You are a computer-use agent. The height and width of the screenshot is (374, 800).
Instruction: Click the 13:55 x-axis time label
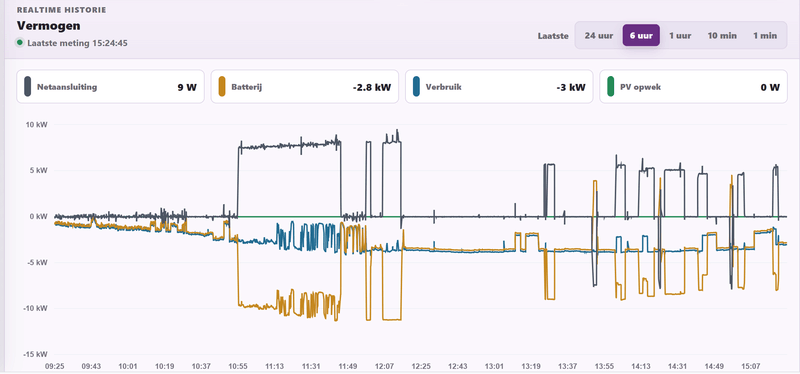[604, 366]
